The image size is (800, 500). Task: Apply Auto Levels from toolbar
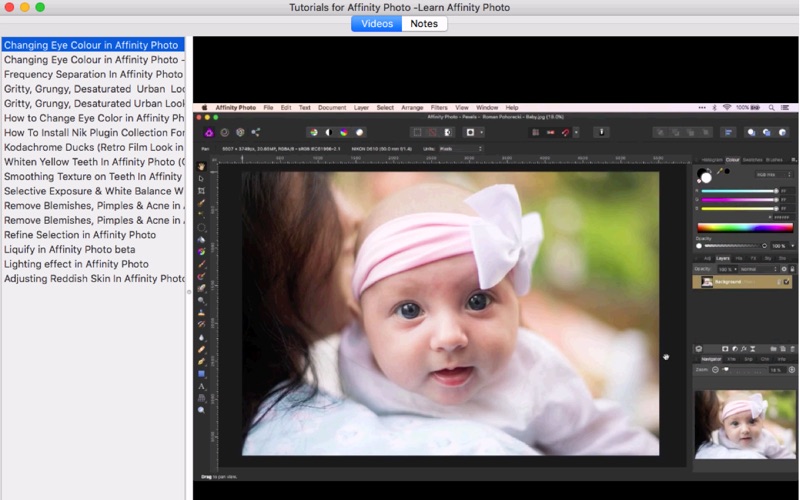314,133
